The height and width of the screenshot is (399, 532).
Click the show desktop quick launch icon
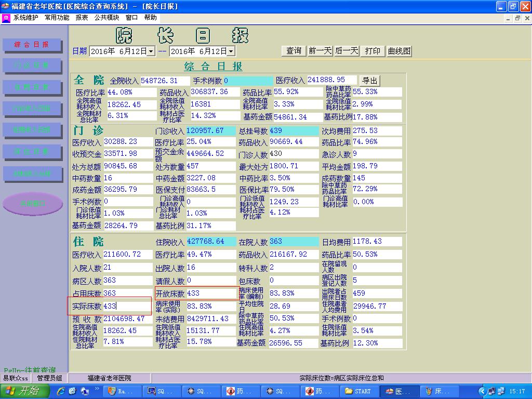(85, 392)
